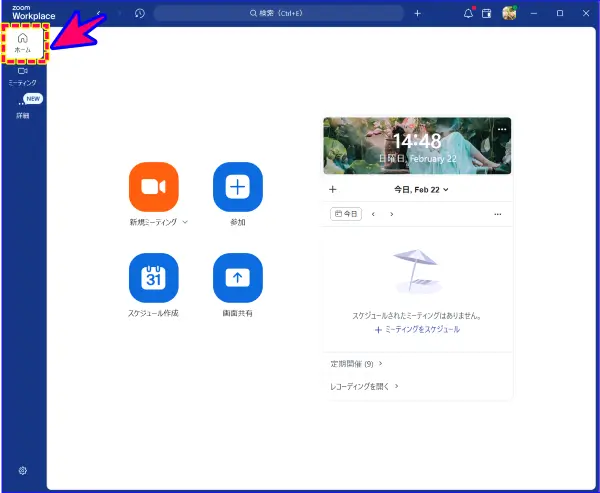600x493 pixels.
Task: Go to previous day arrow
Action: tap(373, 214)
